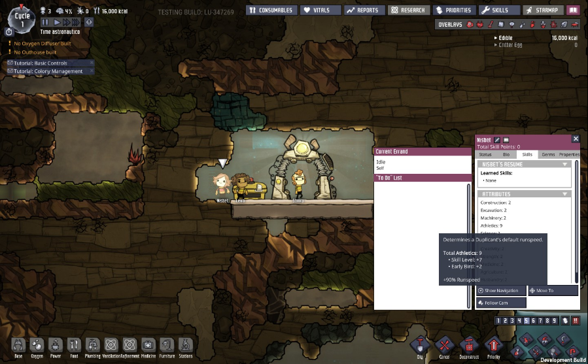
Task: Open the Priorities menu
Action: tap(454, 10)
